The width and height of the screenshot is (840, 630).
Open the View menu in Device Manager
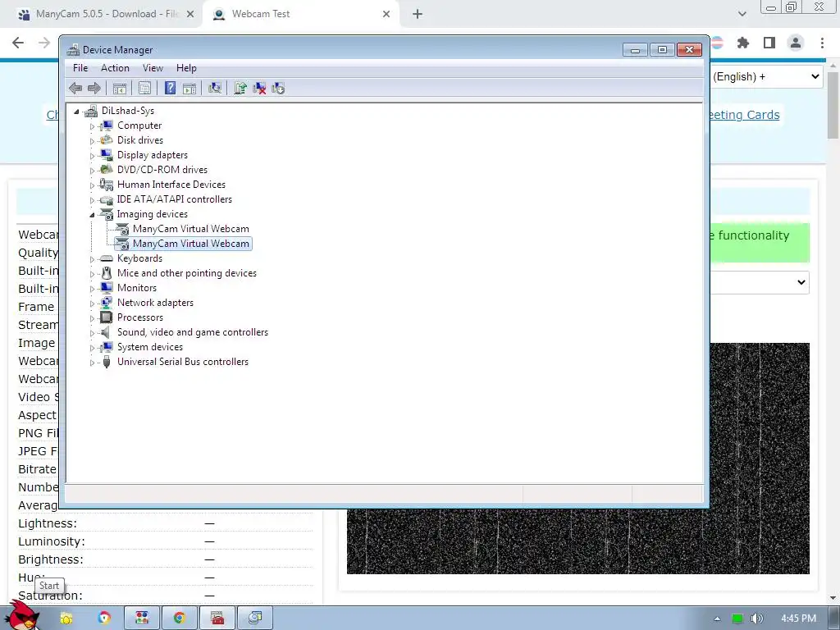(153, 68)
